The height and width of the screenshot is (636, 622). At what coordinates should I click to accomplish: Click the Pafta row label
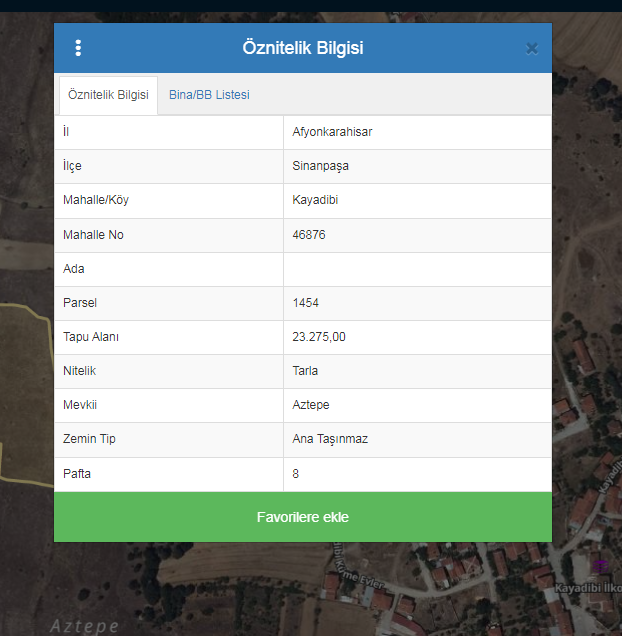click(x=77, y=474)
